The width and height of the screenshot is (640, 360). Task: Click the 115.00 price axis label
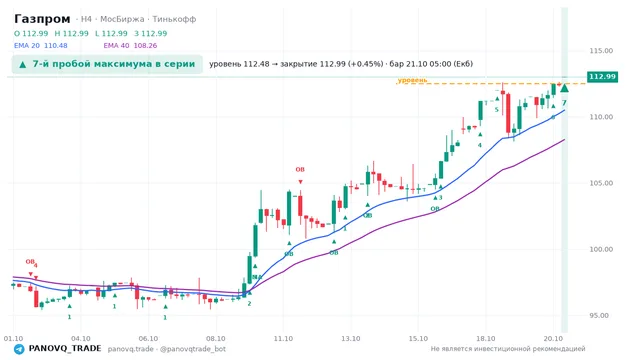(601, 51)
